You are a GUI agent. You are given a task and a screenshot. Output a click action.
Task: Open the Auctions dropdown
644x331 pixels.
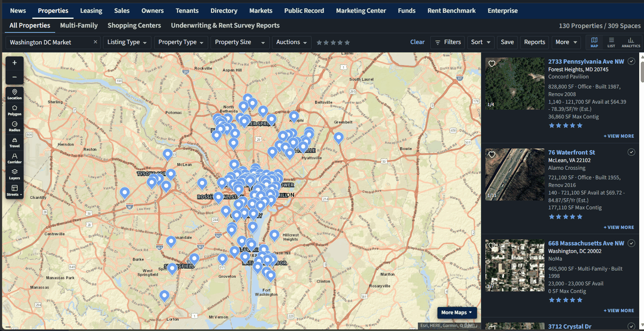(292, 42)
